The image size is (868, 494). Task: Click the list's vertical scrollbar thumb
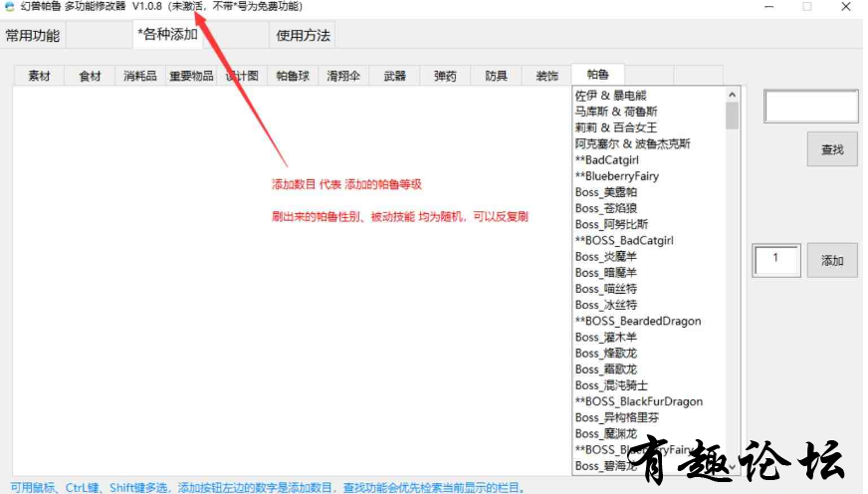click(x=732, y=116)
